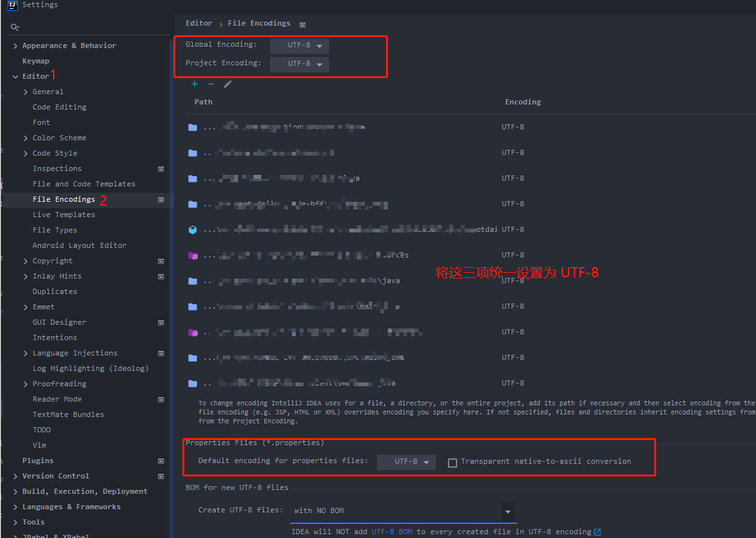Expand the Color Scheme node
Screen dimensions: 756x538
coord(26,138)
